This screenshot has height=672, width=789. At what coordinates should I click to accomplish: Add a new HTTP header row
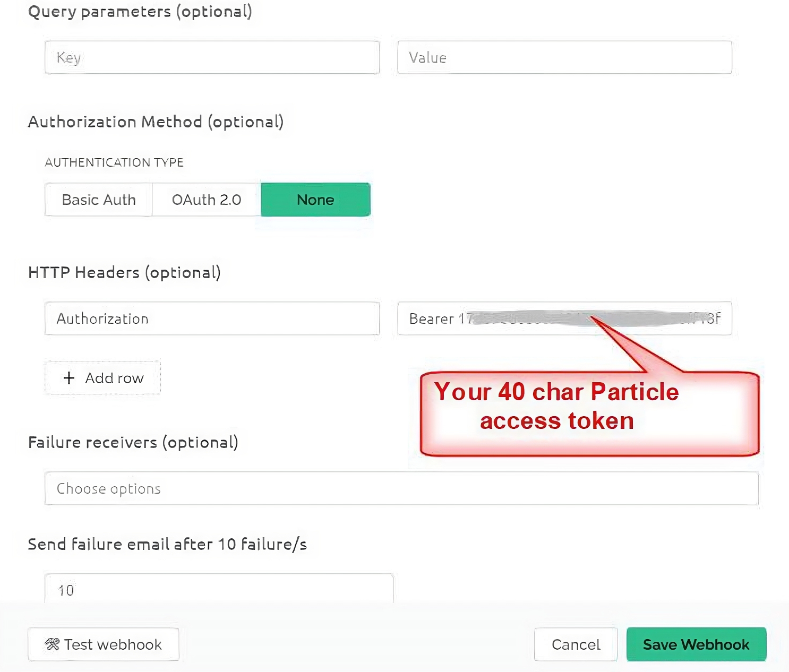click(103, 378)
